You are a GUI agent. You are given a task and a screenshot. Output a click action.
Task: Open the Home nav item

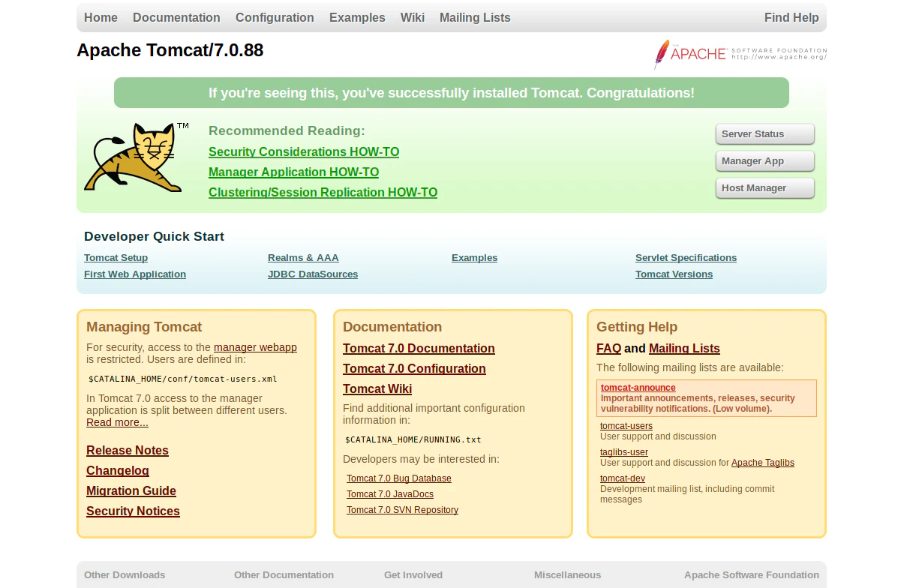[x=101, y=17]
